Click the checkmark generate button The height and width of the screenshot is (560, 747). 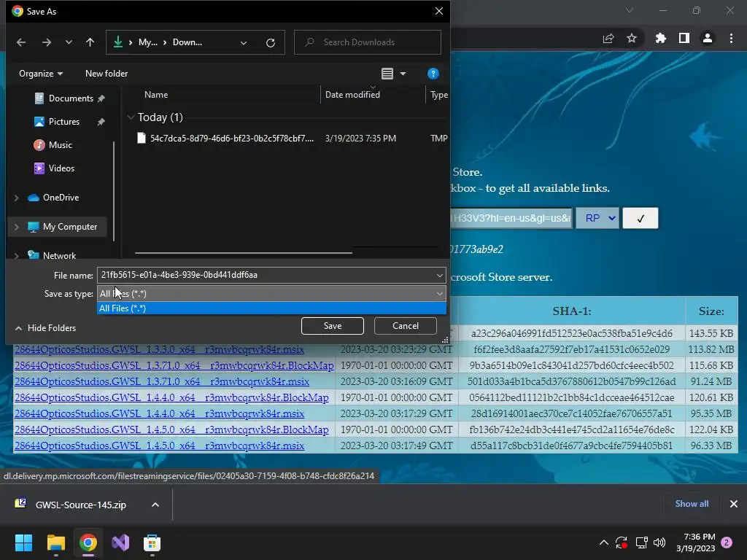coord(640,218)
